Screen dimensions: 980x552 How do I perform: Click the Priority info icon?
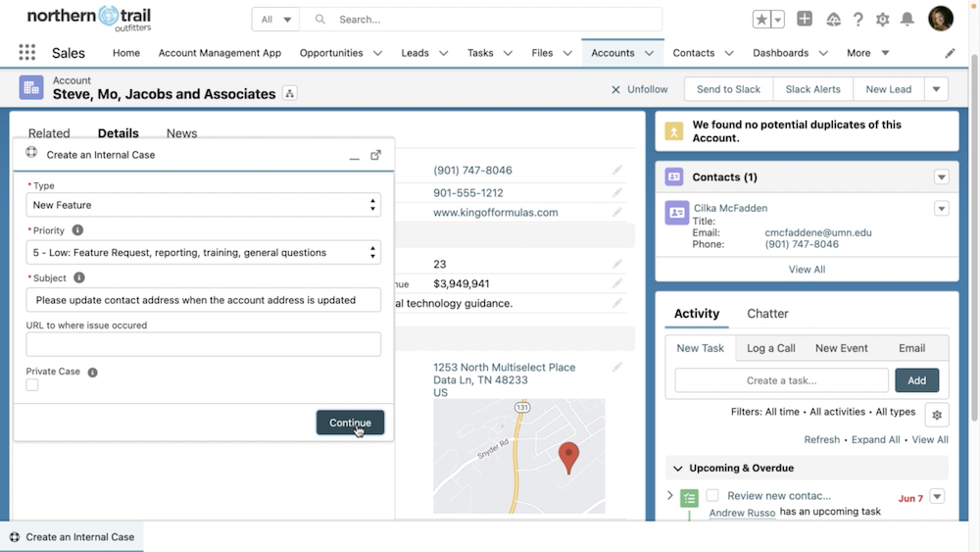77,230
